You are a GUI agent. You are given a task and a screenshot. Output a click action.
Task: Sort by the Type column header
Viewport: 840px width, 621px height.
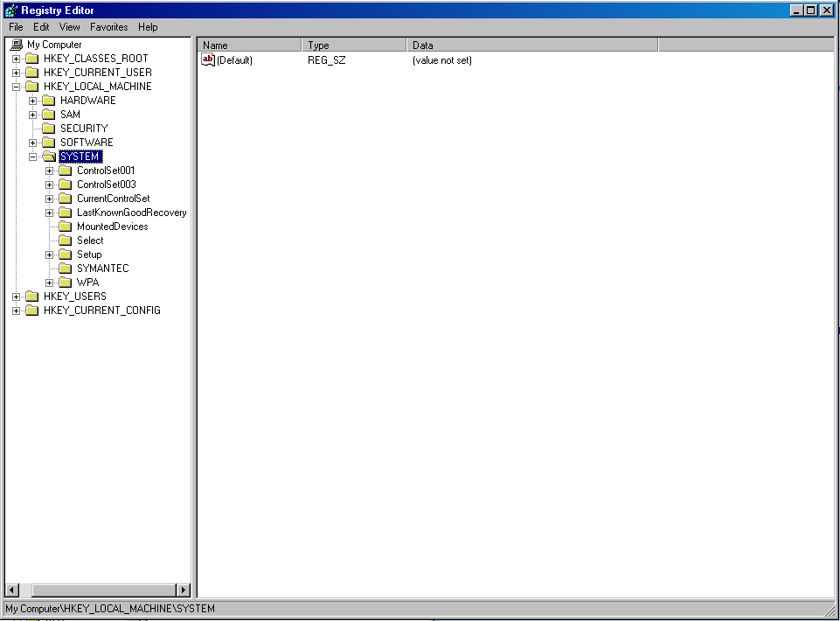pos(354,45)
